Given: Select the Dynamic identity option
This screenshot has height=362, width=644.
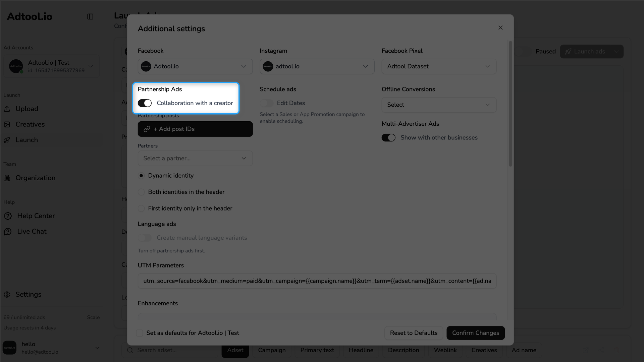Looking at the screenshot, I should (141, 176).
